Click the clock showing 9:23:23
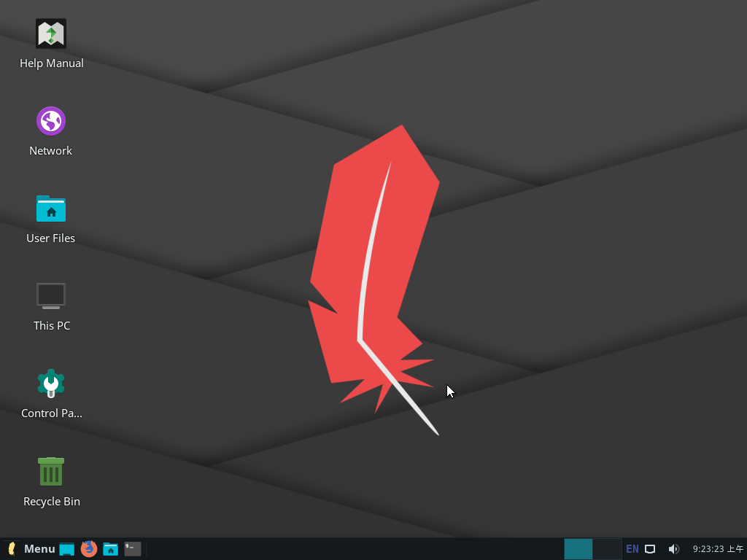Image resolution: width=747 pixels, height=560 pixels. [x=718, y=549]
